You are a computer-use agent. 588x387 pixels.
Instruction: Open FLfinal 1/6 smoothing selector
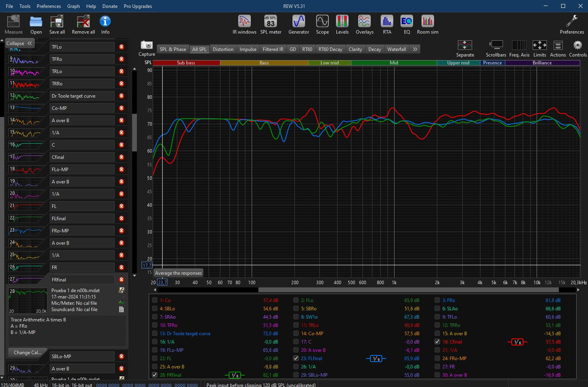click(x=376, y=358)
